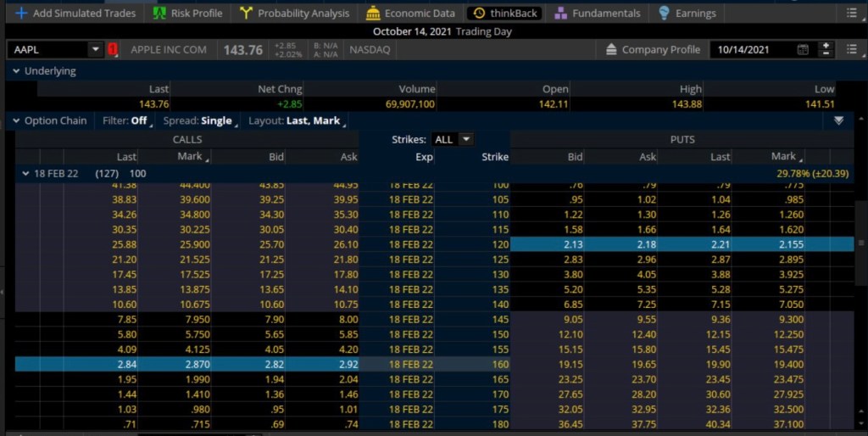Select the thinkBack tab
868x436 pixels.
pyautogui.click(x=506, y=14)
